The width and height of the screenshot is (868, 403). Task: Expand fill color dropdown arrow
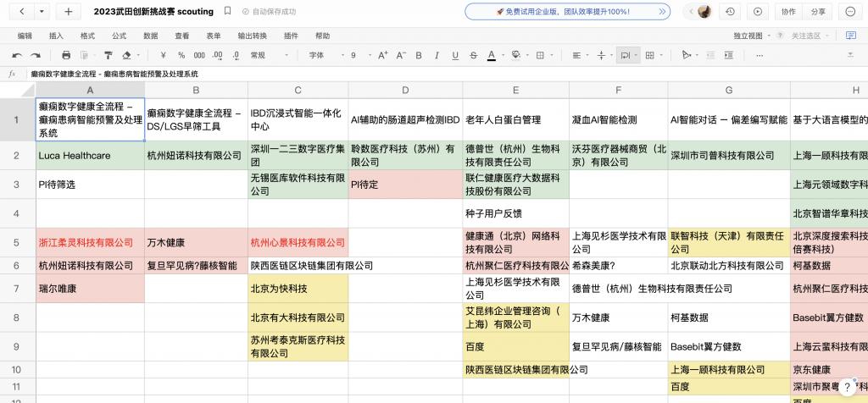(526, 55)
